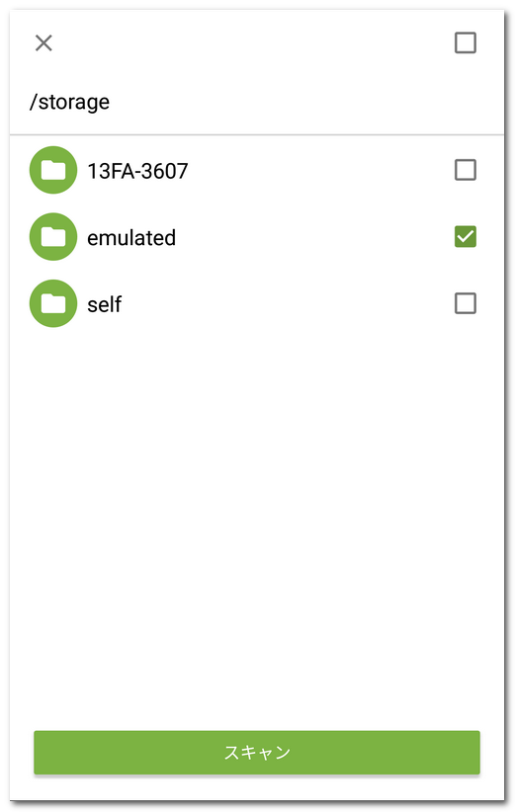The image size is (515, 812).
Task: Select the self folder name
Action: point(104,304)
